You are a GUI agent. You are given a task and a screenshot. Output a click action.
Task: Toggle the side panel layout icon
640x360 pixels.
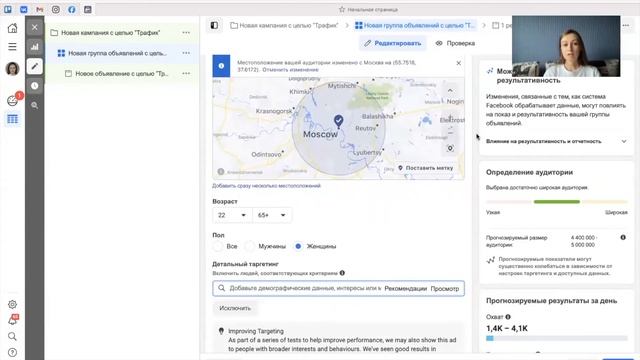point(214,25)
